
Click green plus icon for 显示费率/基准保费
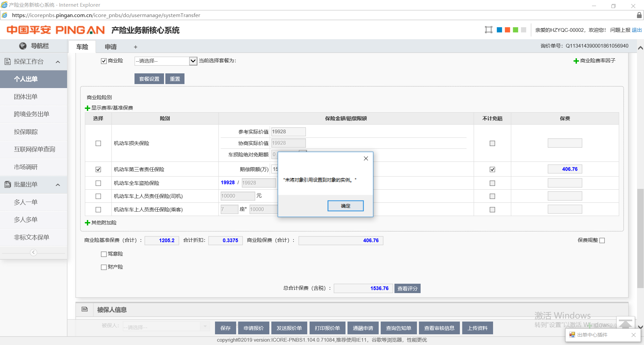point(88,108)
